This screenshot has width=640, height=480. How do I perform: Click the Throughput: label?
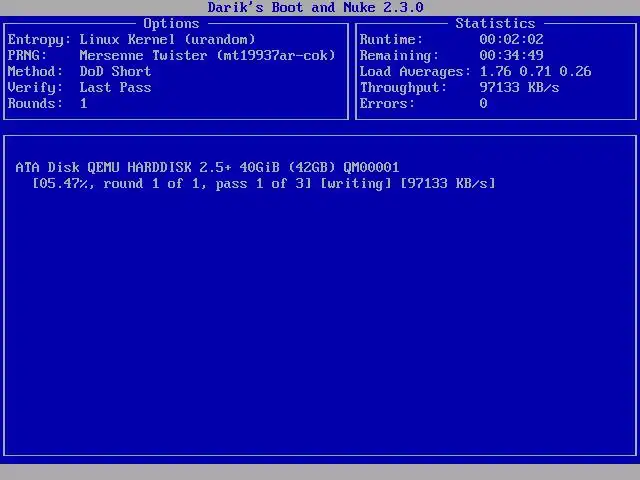403,87
